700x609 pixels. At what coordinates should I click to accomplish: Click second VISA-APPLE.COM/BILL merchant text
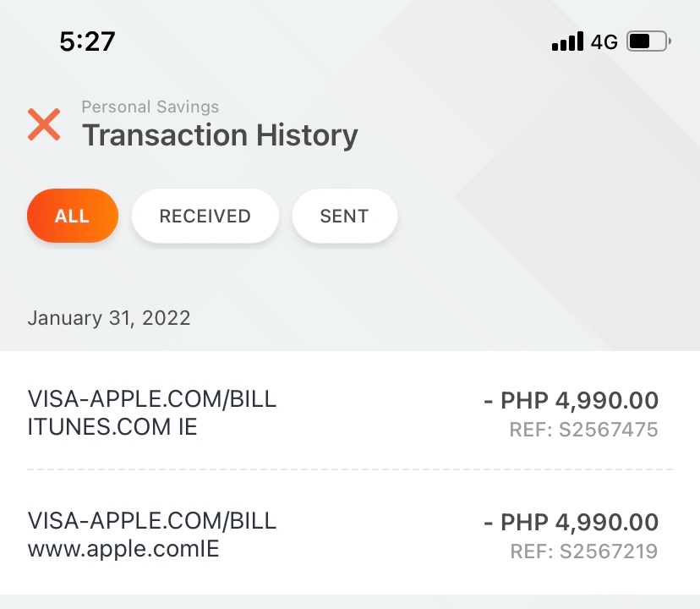(152, 520)
